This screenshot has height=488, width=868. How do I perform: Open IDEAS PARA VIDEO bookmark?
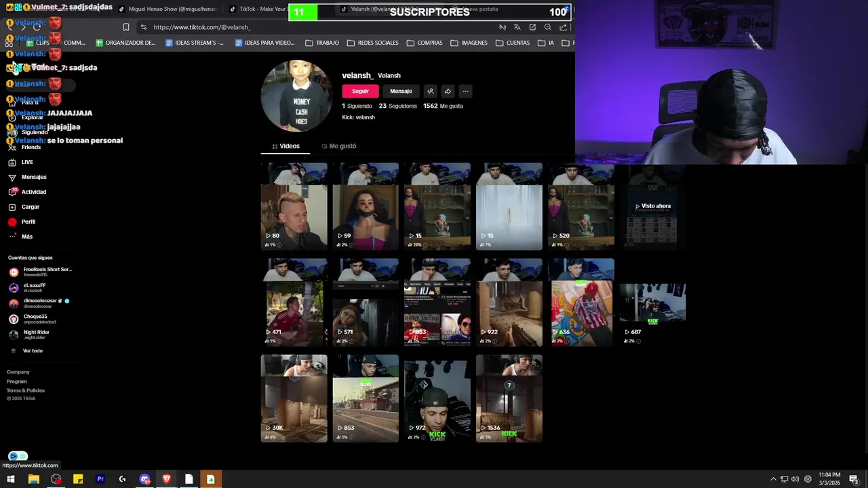[x=264, y=43]
